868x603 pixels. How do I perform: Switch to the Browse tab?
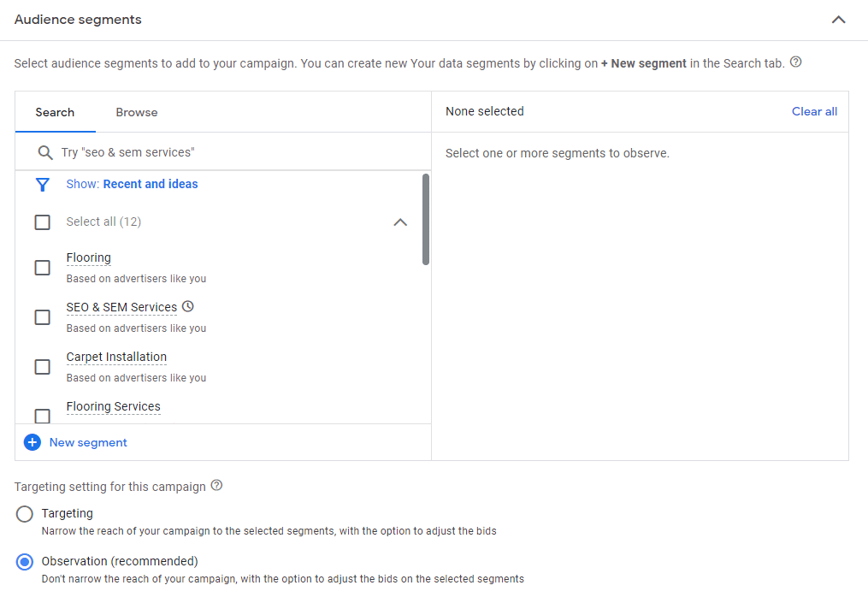coord(137,112)
